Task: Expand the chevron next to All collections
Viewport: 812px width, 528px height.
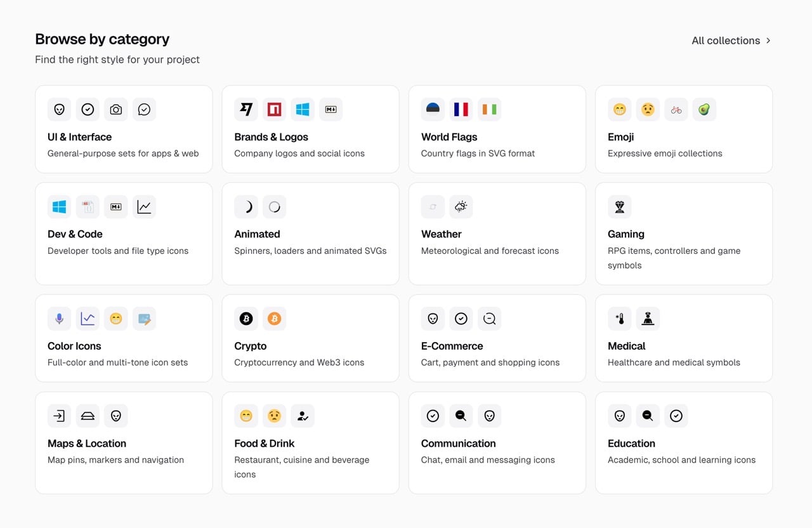Action: click(768, 41)
